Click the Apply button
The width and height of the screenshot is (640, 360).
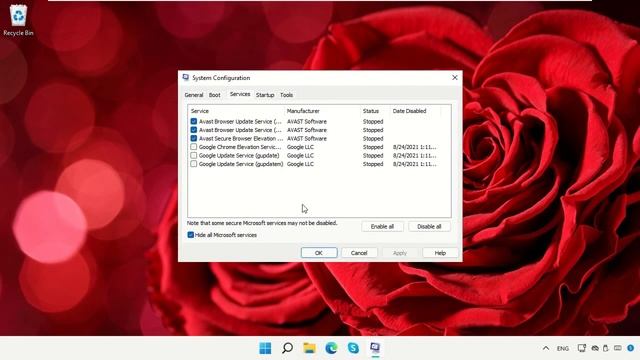(400, 253)
